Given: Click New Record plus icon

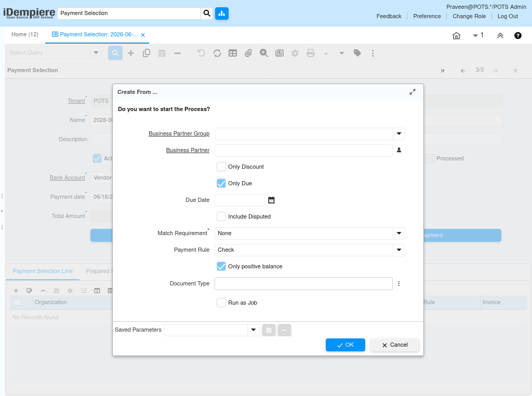Looking at the screenshot, I should (130, 53).
